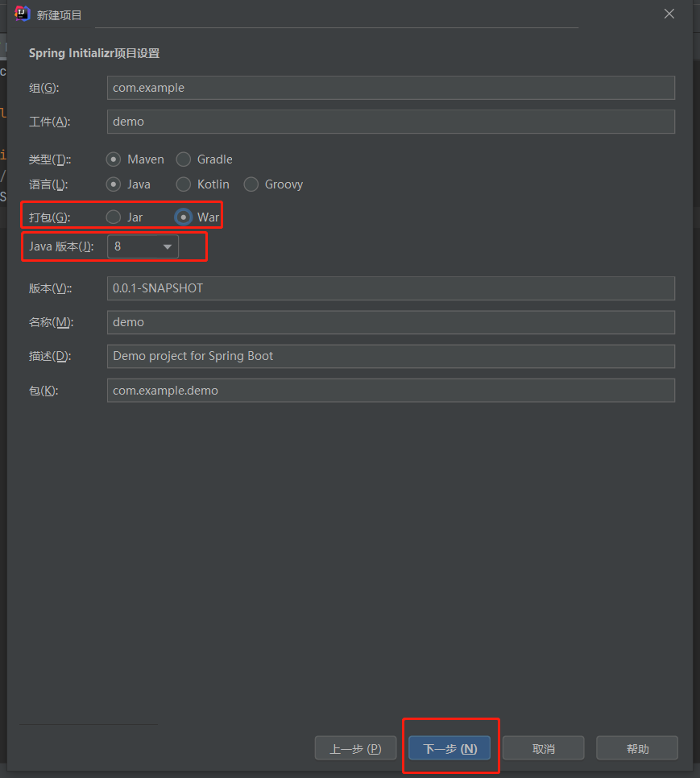Click the 语言(L) label
The width and height of the screenshot is (700, 778).
pos(48,184)
